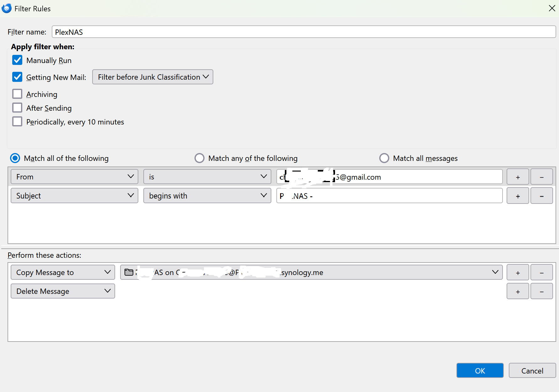Remove the Copy Message to action
The height and width of the screenshot is (392, 559).
coord(542,273)
